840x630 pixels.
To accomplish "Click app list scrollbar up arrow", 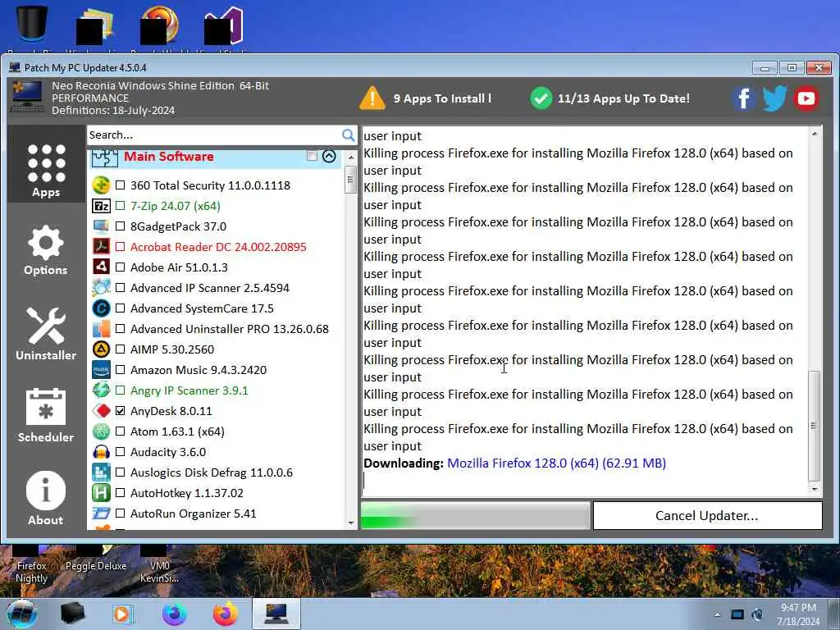I will [x=351, y=157].
